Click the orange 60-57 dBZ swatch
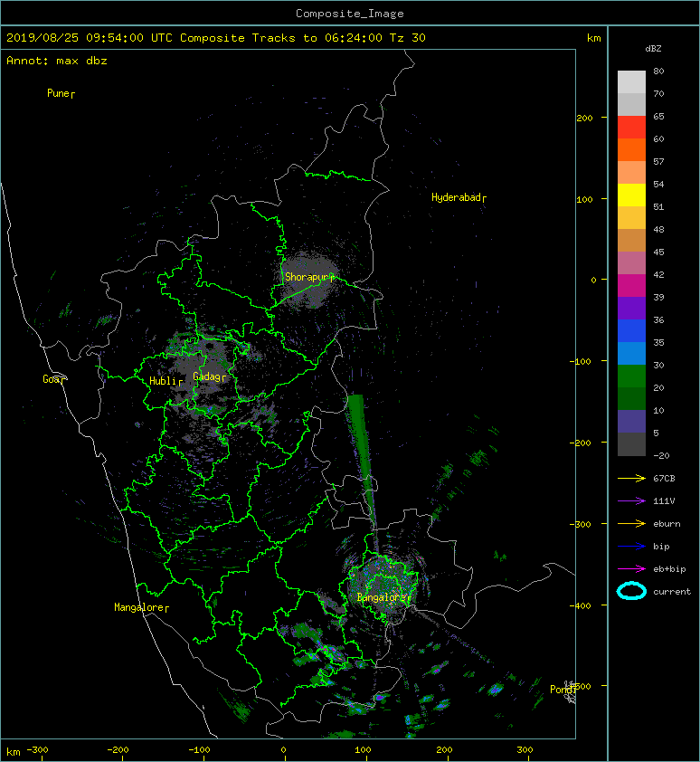Screen dimensions: 700x762 [x=631, y=149]
